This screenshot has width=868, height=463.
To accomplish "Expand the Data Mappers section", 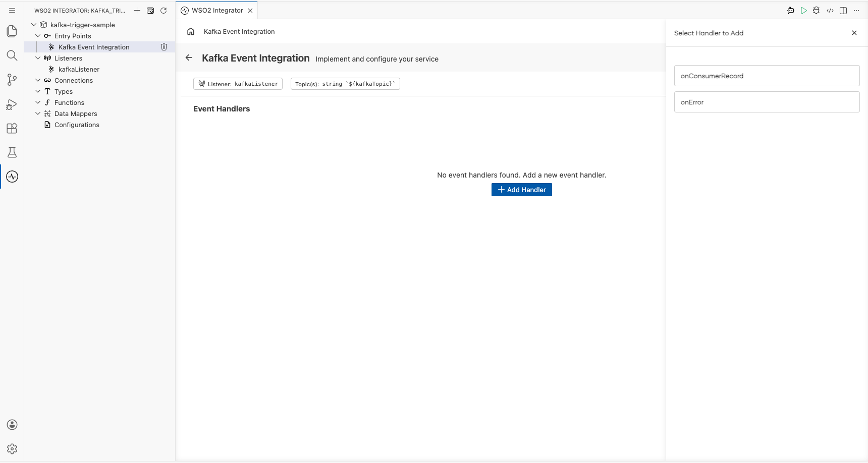I will click(x=38, y=113).
